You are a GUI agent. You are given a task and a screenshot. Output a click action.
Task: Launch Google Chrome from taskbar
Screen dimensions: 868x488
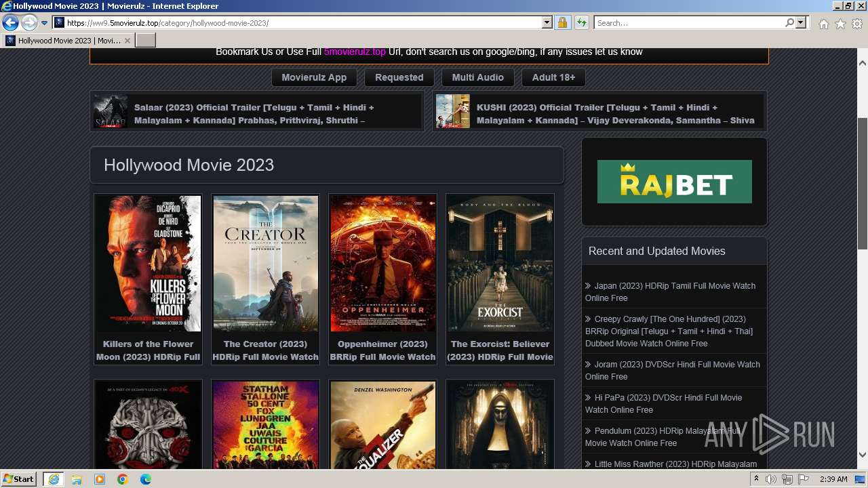point(123,479)
